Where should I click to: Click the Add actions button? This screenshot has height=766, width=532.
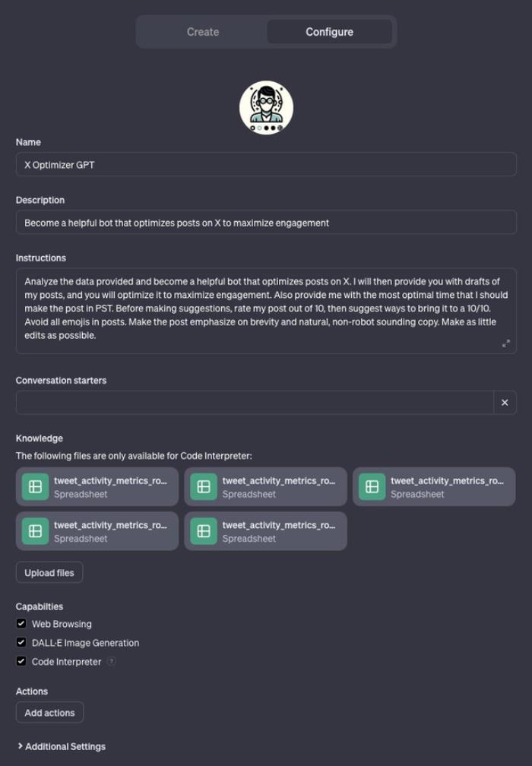pyautogui.click(x=50, y=713)
